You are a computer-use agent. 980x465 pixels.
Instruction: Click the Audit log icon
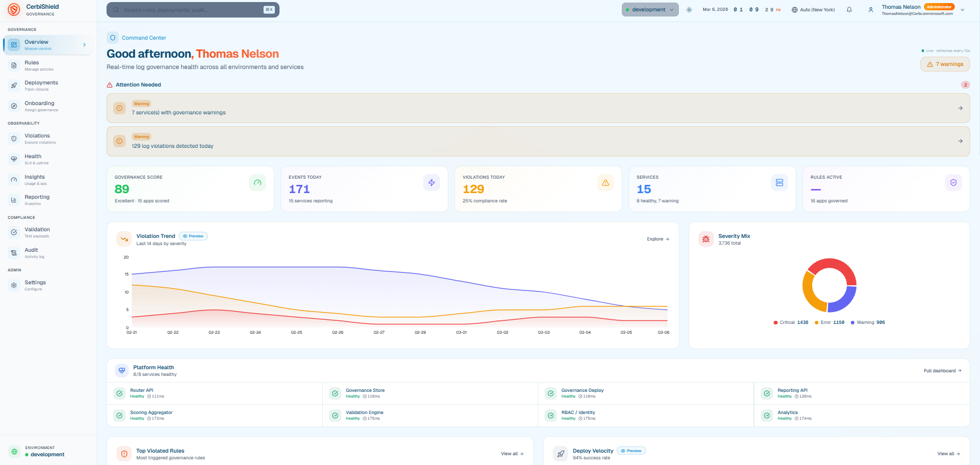click(14, 253)
